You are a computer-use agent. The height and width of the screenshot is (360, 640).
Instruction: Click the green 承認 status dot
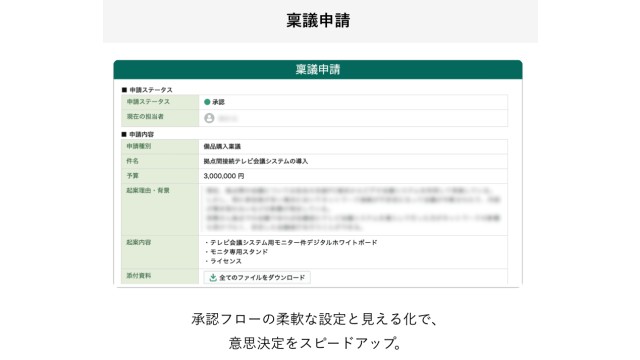[x=207, y=102]
